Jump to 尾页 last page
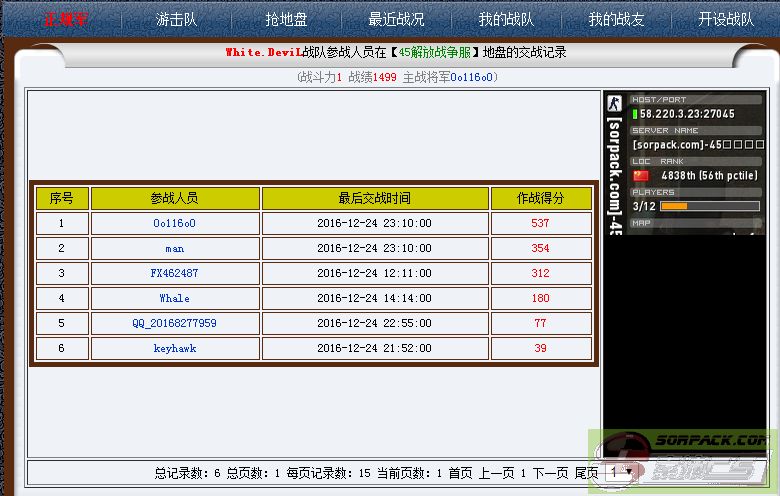The width and height of the screenshot is (780, 496). coord(586,473)
